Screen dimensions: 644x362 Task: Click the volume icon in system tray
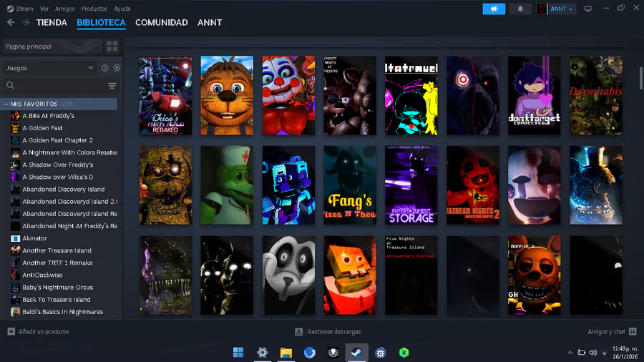592,353
